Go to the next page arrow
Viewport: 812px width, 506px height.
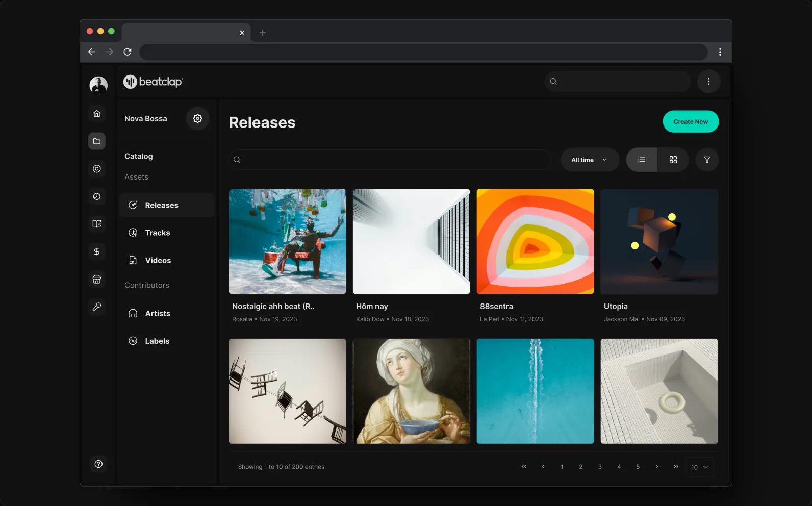(x=657, y=467)
